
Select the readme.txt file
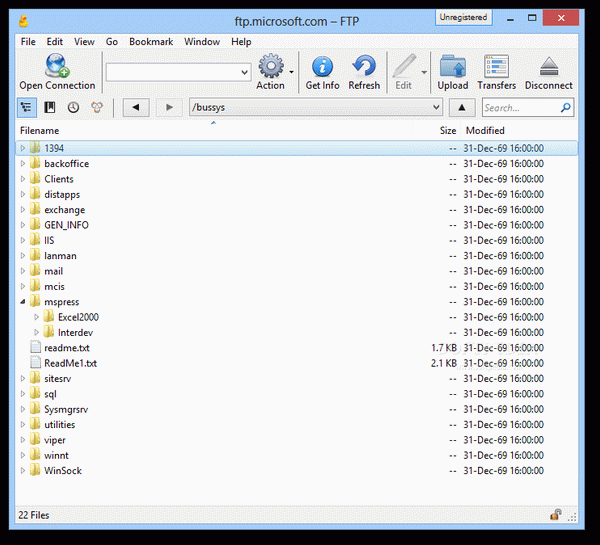point(297,348)
